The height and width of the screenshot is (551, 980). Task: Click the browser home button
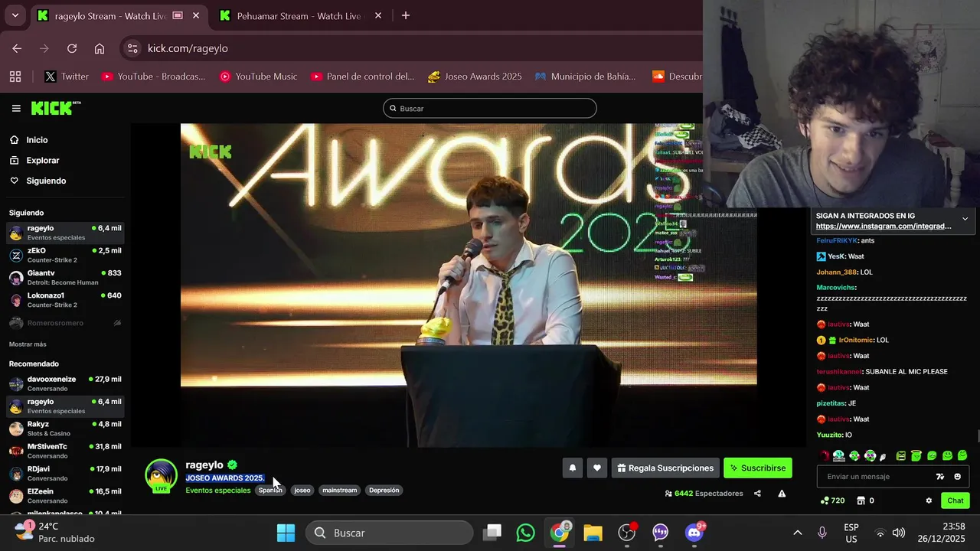pyautogui.click(x=100, y=48)
